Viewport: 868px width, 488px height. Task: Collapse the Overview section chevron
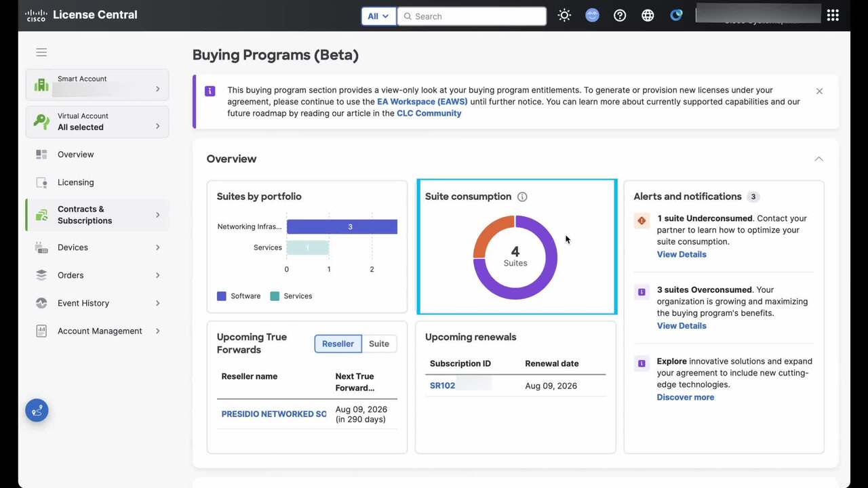(818, 159)
